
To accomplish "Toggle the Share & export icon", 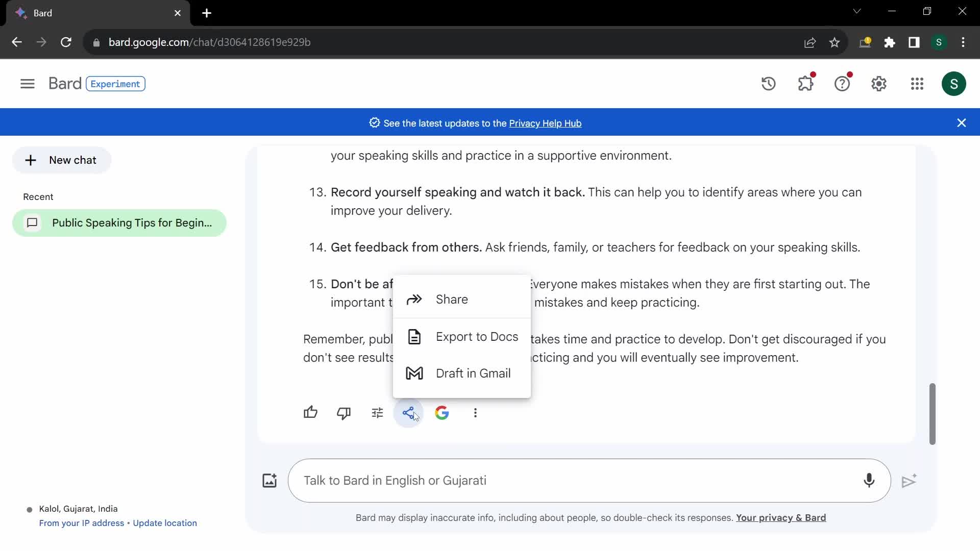I will point(408,413).
